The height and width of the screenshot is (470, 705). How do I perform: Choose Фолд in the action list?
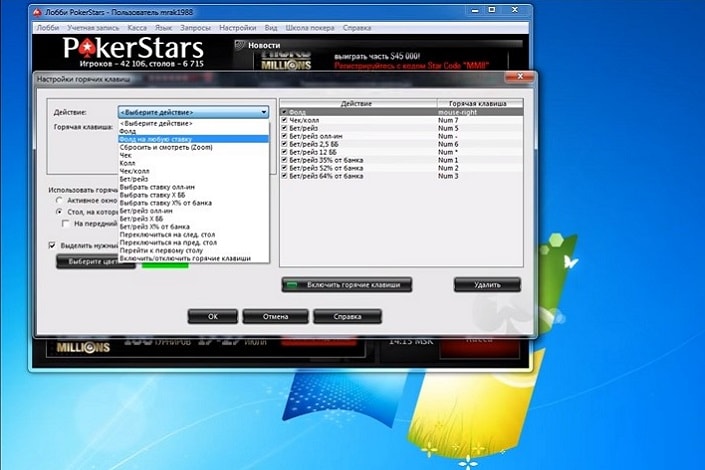(193, 131)
